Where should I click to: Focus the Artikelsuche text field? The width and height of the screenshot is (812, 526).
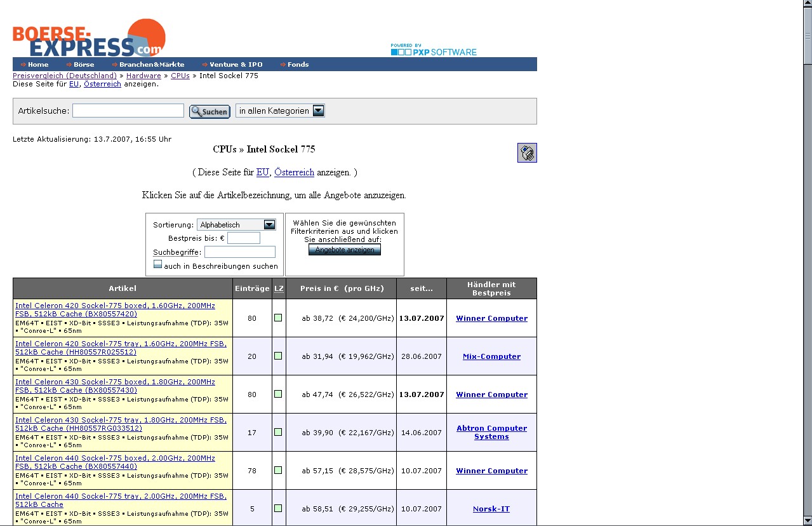(x=128, y=111)
